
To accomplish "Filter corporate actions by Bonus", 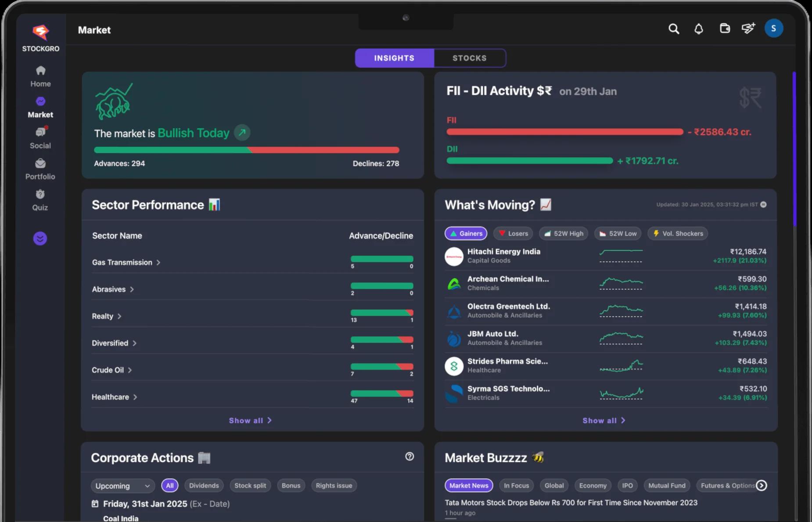I will [x=291, y=486].
